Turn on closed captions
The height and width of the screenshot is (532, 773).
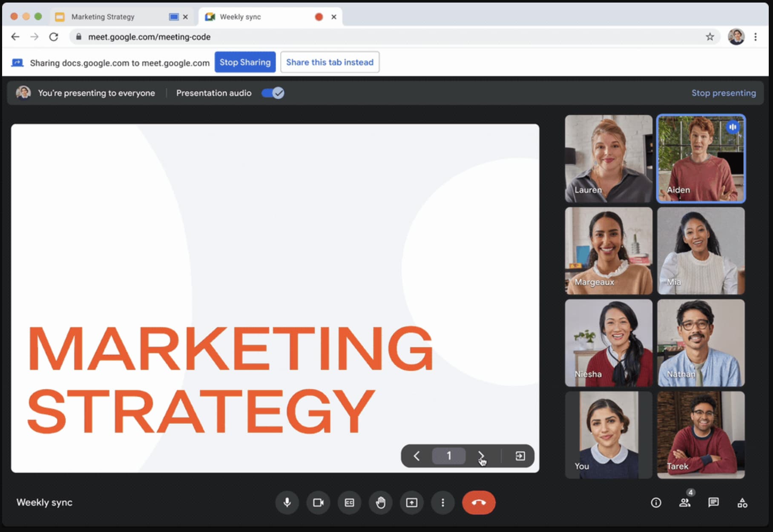point(349,503)
